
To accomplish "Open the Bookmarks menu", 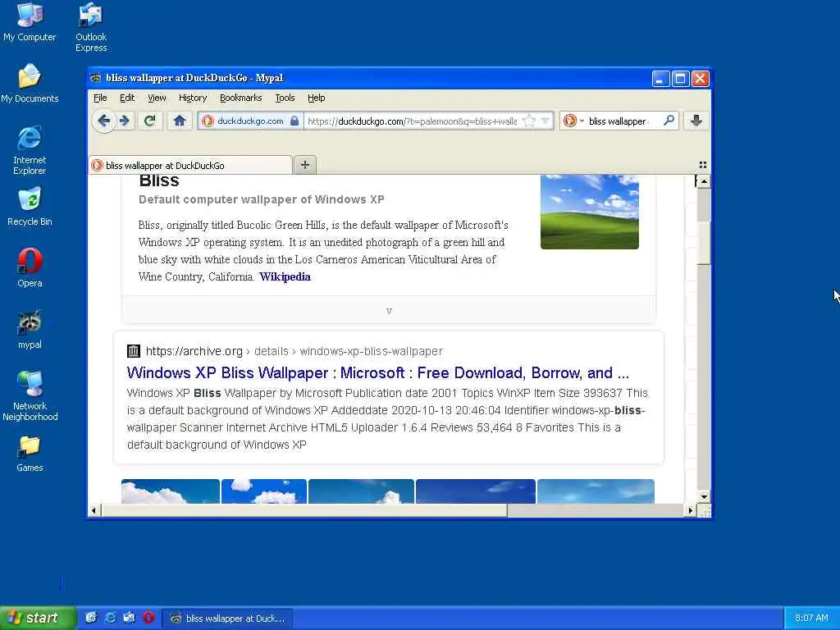I will coord(240,98).
